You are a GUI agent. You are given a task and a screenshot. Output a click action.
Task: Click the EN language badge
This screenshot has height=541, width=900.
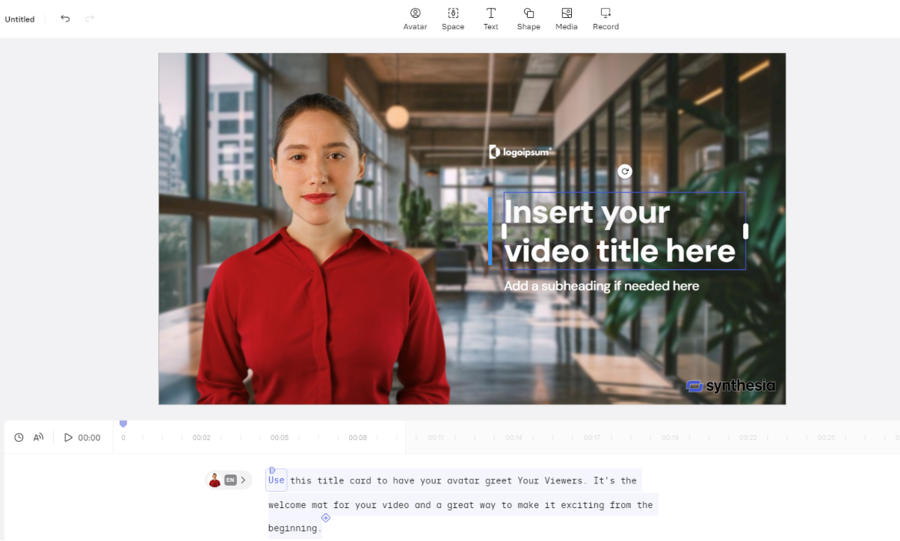click(230, 480)
